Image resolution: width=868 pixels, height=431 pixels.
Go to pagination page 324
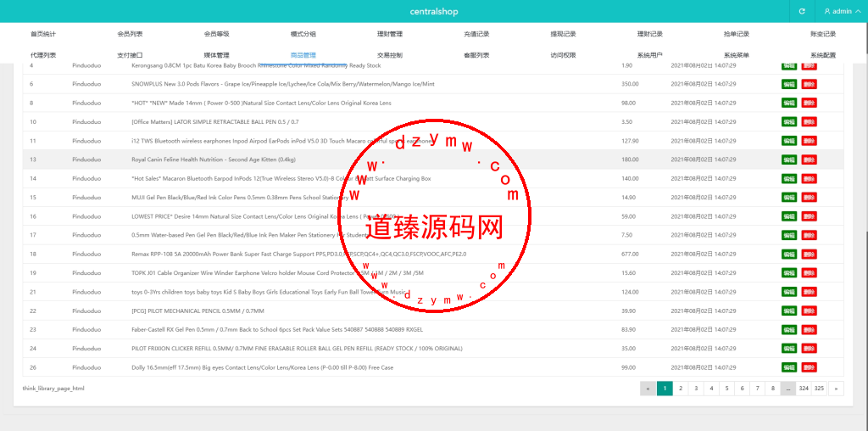coord(804,389)
